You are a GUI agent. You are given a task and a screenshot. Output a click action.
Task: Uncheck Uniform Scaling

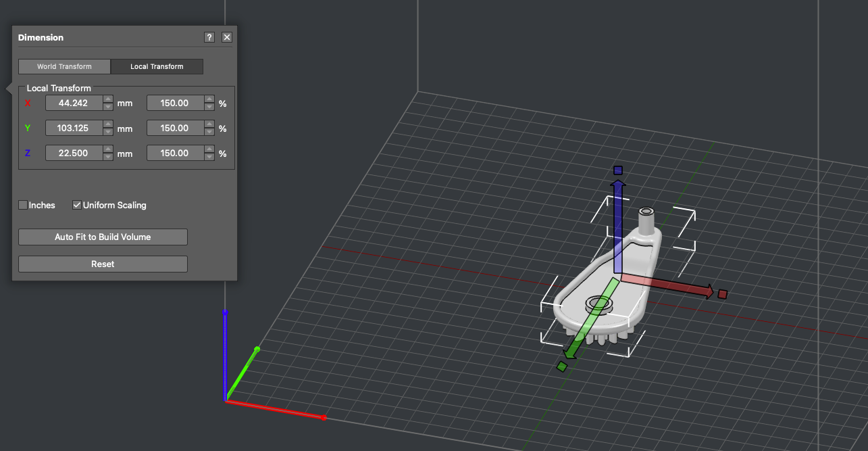click(77, 205)
